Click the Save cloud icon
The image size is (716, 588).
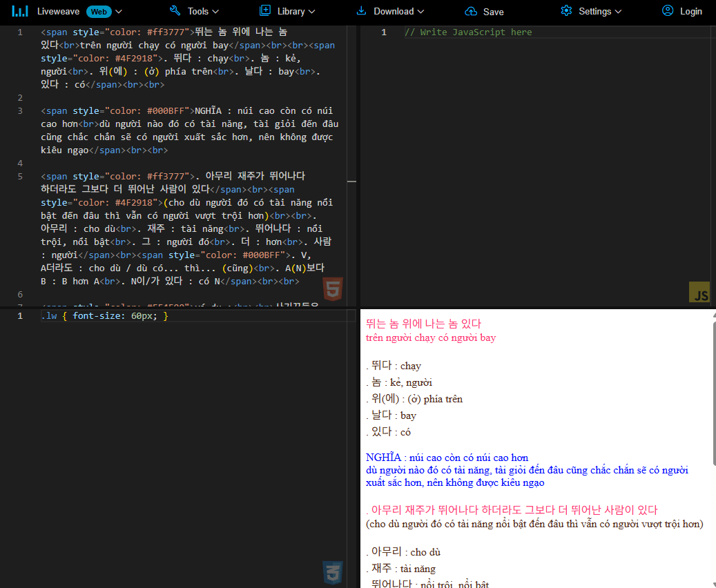[471, 12]
